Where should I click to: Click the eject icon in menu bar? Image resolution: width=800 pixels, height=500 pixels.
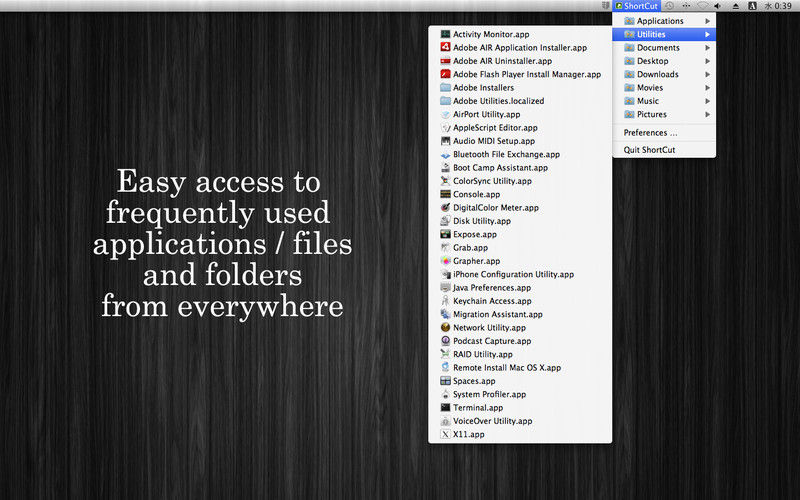[736, 6]
